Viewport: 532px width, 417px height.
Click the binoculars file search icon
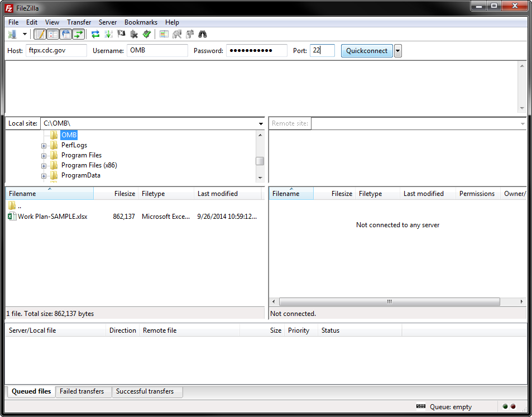[x=203, y=34]
